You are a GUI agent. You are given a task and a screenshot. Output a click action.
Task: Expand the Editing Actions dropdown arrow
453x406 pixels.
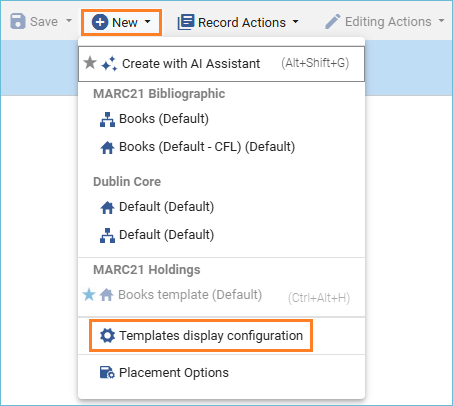[441, 21]
